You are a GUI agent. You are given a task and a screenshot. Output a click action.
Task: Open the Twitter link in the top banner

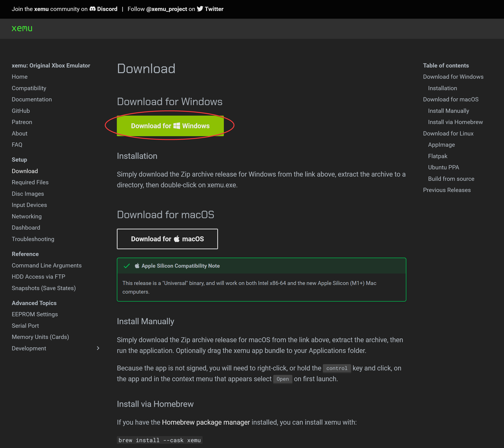coord(210,9)
